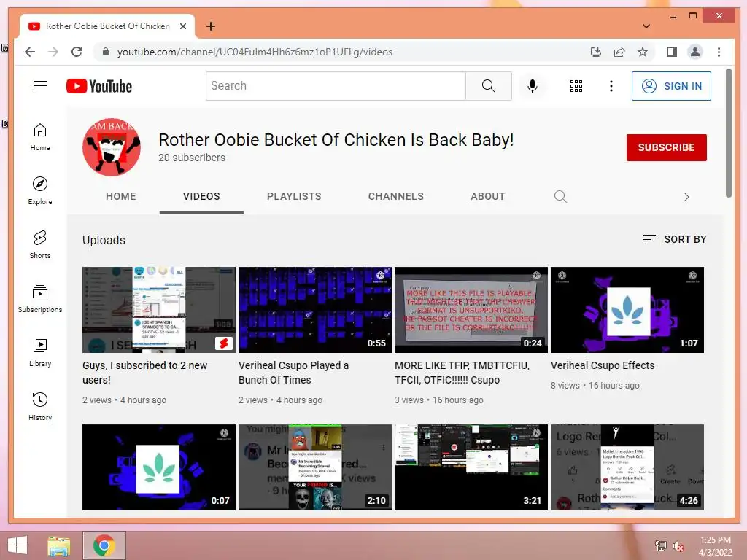Open the 3:21 video thumbnail
The height and width of the screenshot is (560, 747).
pyautogui.click(x=471, y=467)
